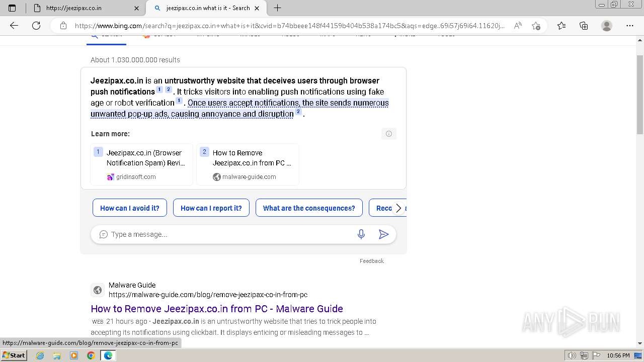Open citation 1 after 'push notifications'

point(159,89)
